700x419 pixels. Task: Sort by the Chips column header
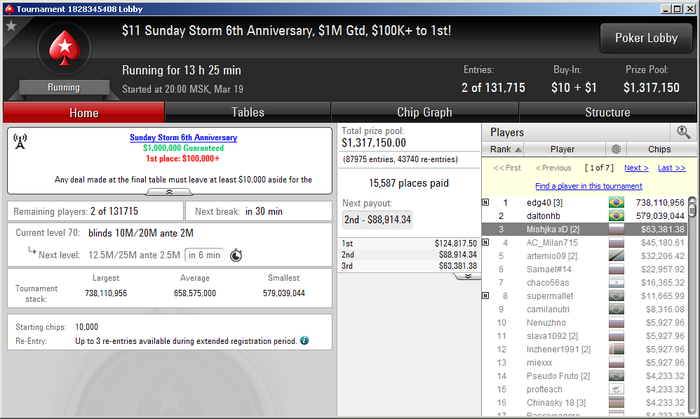[x=659, y=149]
